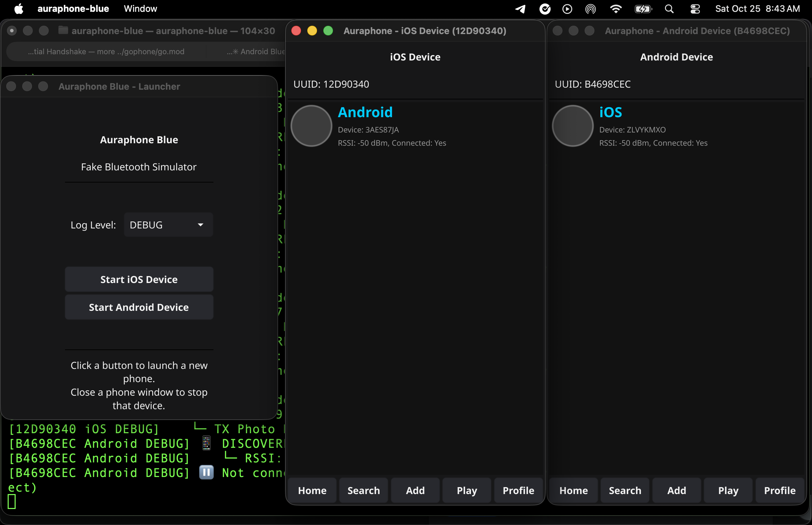
Task: Open the AirDrop concentric-rings menu bar icon
Action: (591, 9)
